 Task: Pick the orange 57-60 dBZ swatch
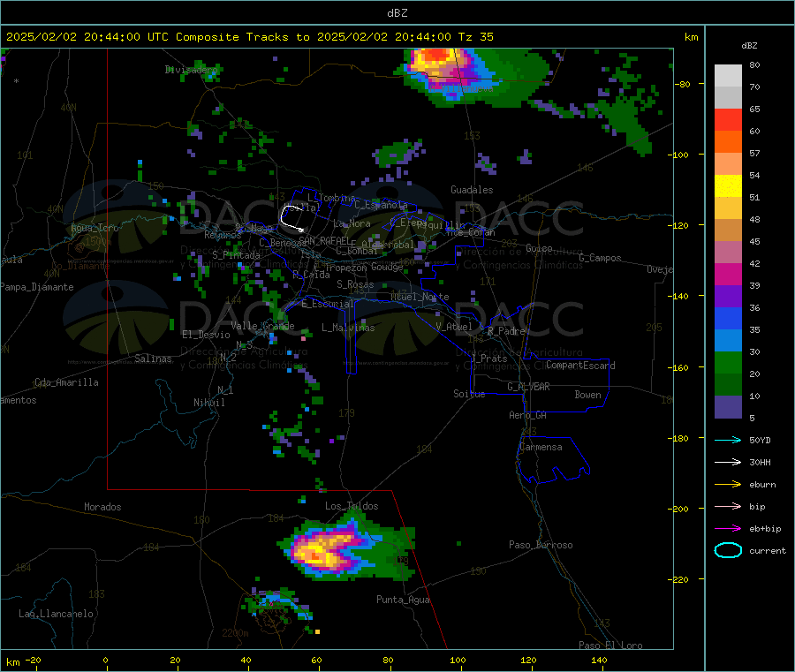tap(728, 142)
